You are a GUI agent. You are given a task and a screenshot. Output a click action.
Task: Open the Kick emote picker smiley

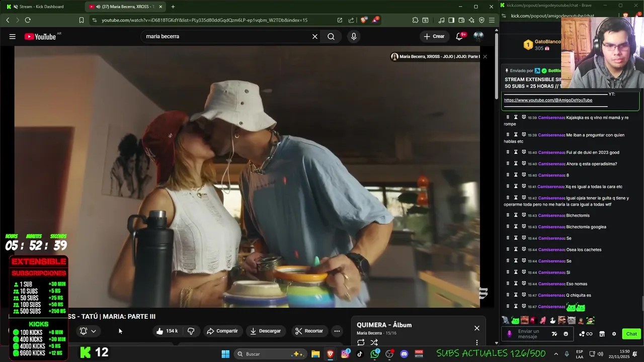click(566, 334)
